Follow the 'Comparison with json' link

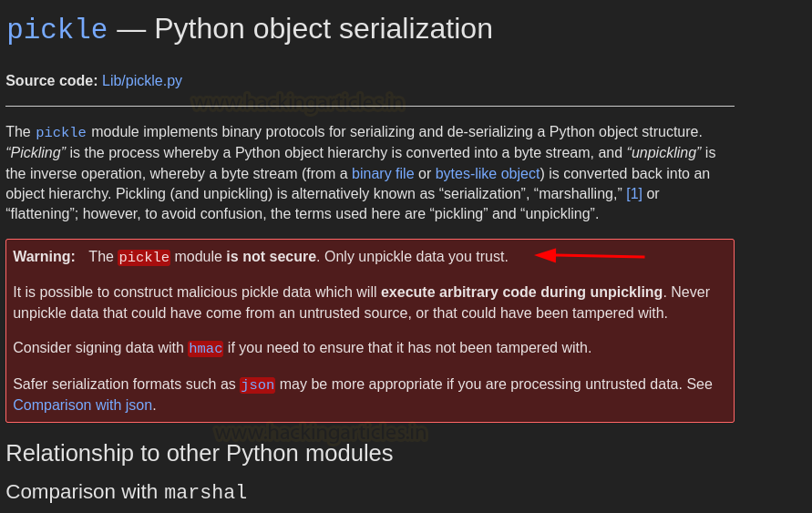(82, 405)
